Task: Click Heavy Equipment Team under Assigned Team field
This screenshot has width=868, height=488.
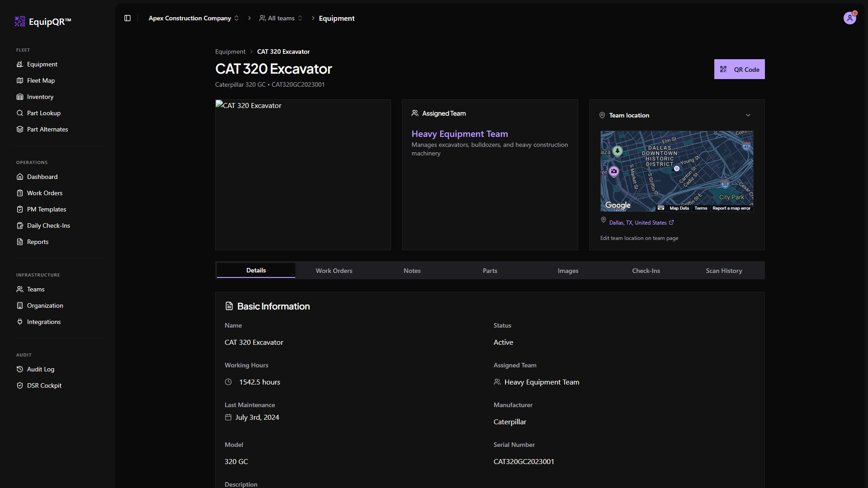Action: 542,382
